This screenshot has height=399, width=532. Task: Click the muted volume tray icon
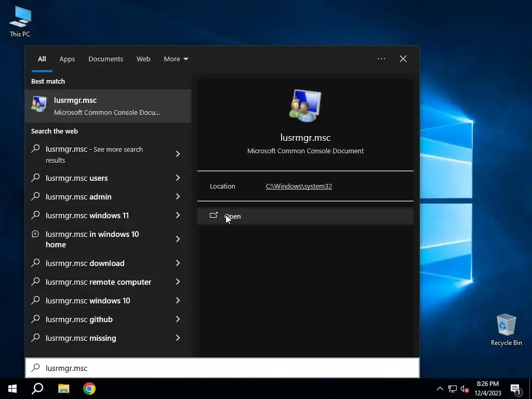point(464,389)
